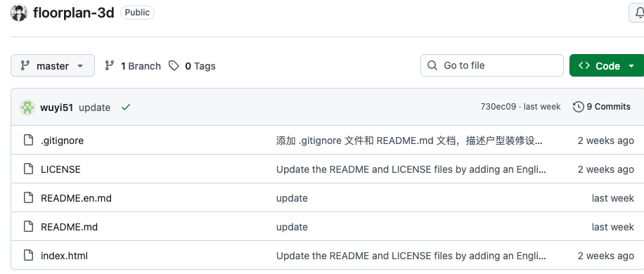Open the LICENSE row commit message
This screenshot has height=274, width=644.
coord(411,169)
